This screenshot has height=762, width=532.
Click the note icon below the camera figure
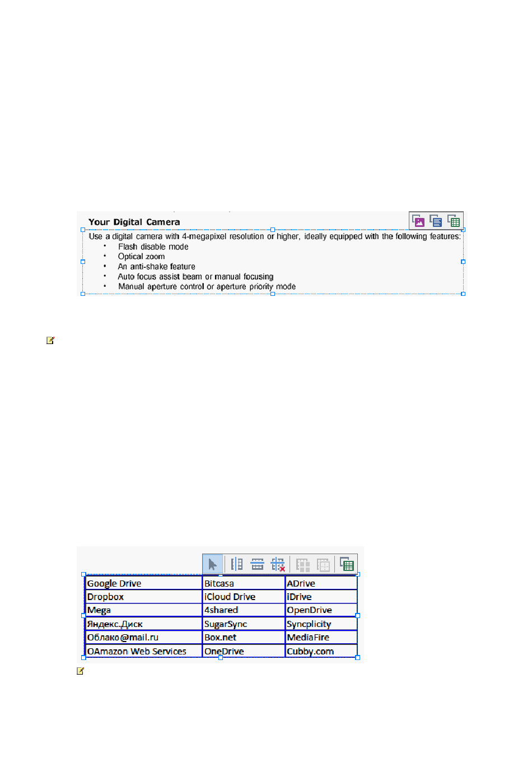tap(50, 340)
